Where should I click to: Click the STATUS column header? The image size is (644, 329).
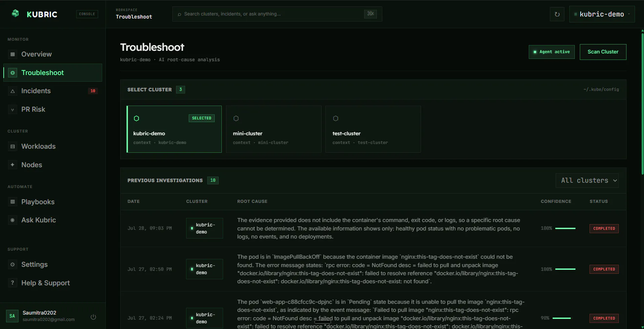(599, 202)
